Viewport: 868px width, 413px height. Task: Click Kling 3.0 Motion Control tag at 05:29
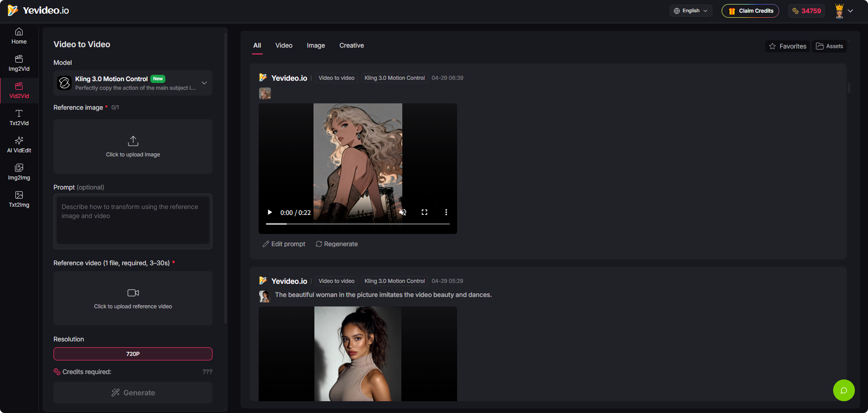pyautogui.click(x=395, y=281)
